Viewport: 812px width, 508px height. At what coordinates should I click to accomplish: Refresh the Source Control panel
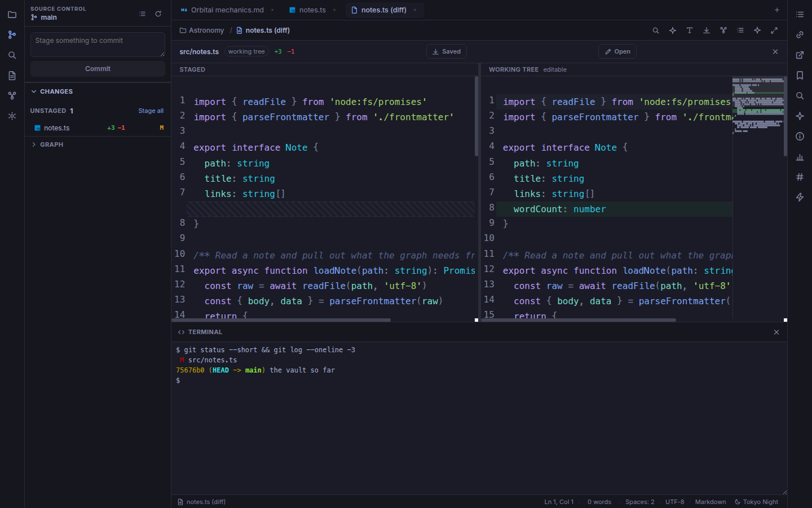coord(158,14)
